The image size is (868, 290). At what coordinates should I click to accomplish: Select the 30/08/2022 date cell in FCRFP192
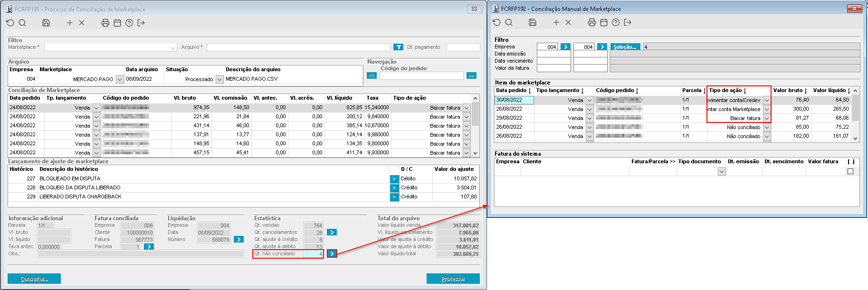coord(514,100)
